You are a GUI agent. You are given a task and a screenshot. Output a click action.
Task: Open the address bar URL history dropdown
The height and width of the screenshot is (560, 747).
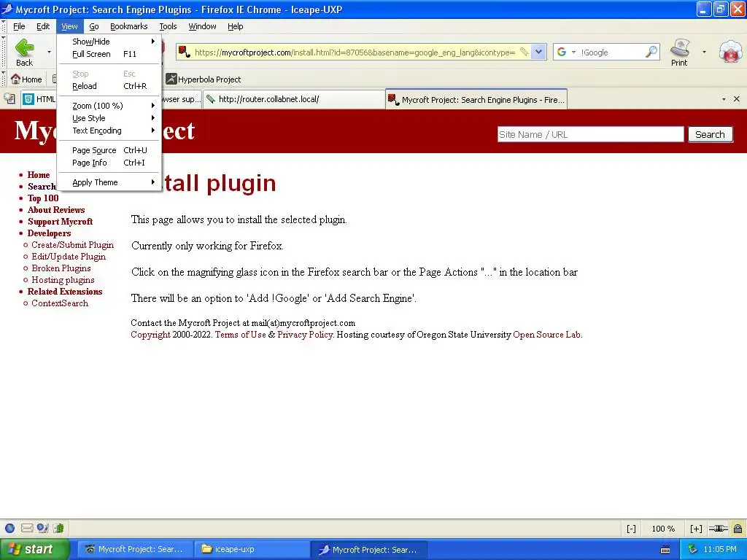pos(538,52)
